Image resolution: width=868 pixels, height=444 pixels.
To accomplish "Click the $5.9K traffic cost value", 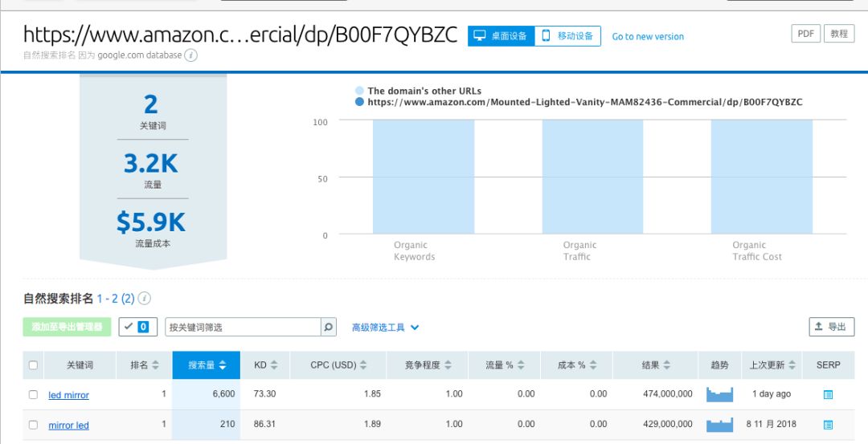I will pyautogui.click(x=150, y=222).
